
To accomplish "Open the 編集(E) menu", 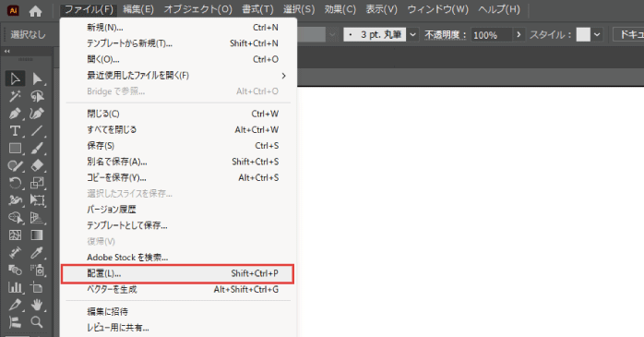I will pos(138,9).
